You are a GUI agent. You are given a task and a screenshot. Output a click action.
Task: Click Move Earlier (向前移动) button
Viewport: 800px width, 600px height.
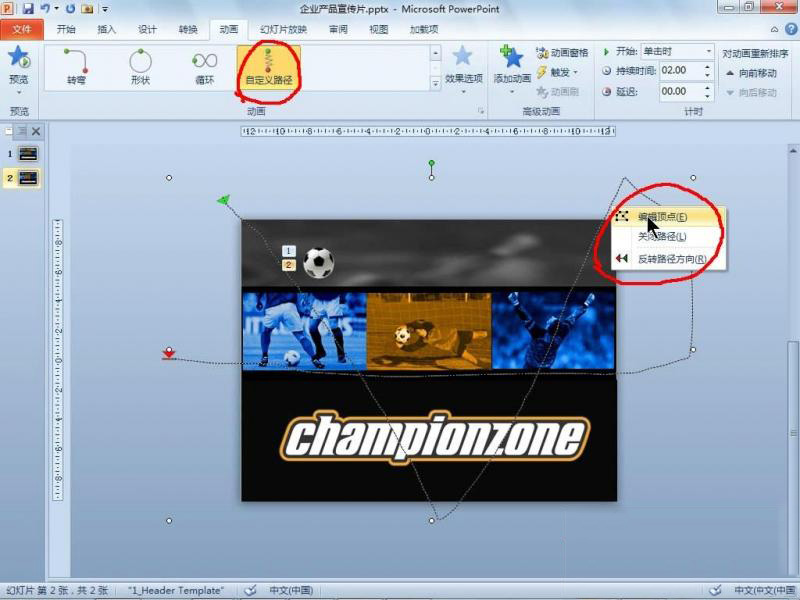(752, 73)
